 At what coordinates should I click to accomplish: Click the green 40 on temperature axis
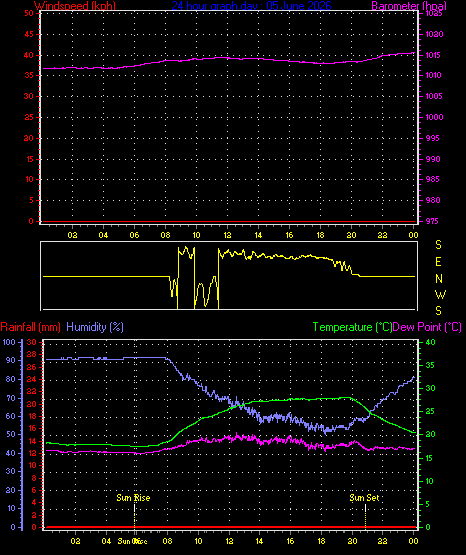[x=430, y=342]
